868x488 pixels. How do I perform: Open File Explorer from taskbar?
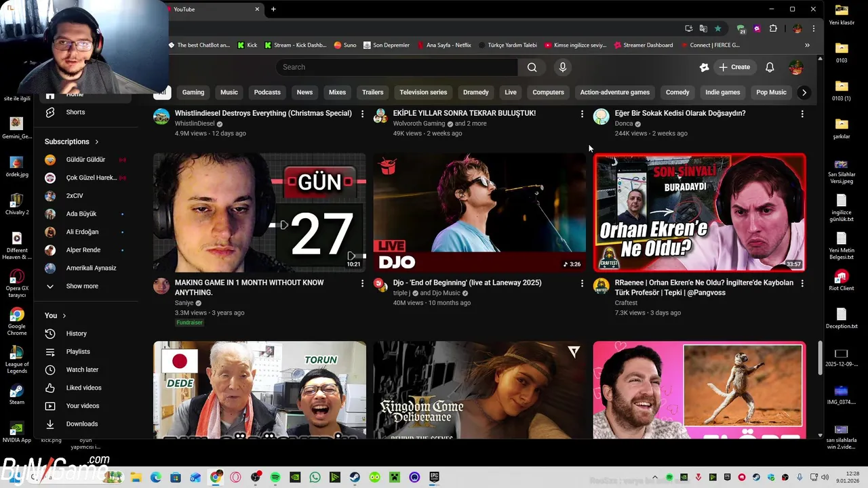(x=136, y=477)
